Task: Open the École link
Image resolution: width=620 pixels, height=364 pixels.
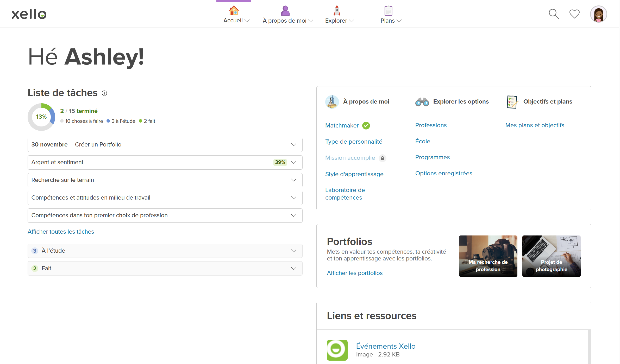Action: click(423, 142)
